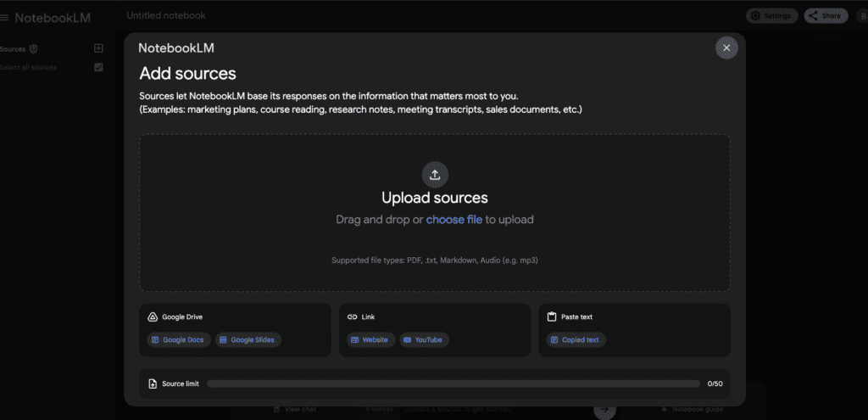Open the hamburger menu beside NotebookLM
Screen dimensions: 868x420
tap(4, 18)
